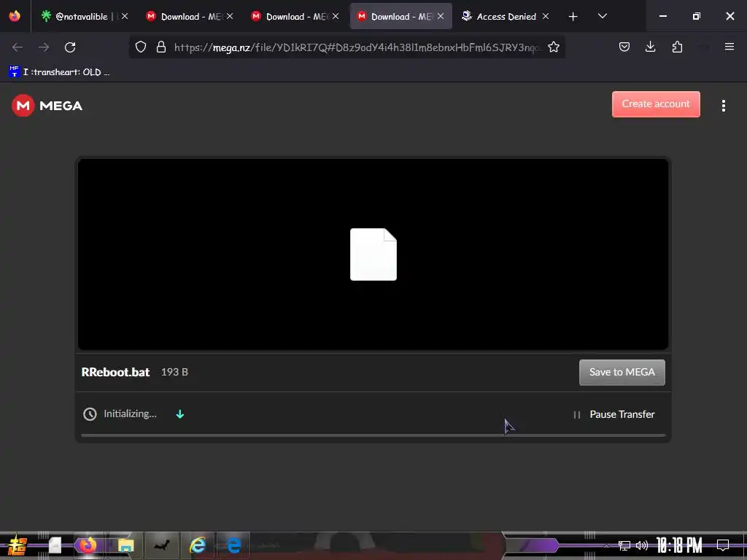Close the active Download - MEGA tab

coord(441,16)
